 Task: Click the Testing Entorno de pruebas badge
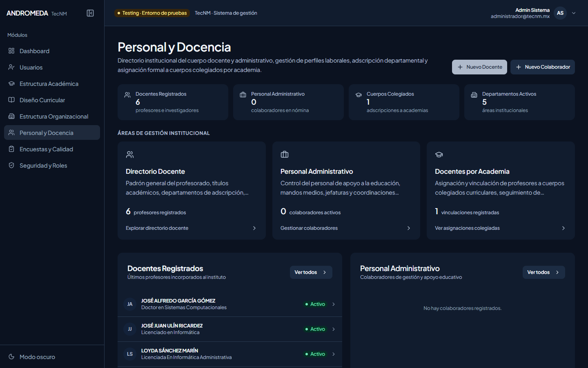152,13
